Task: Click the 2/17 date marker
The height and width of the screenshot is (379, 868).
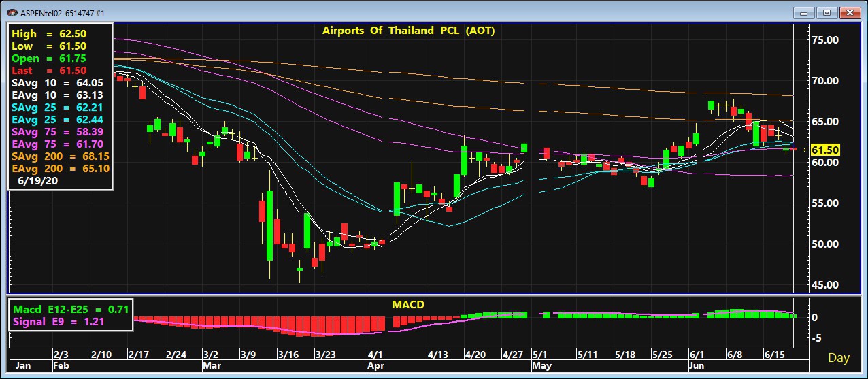Action: point(139,355)
